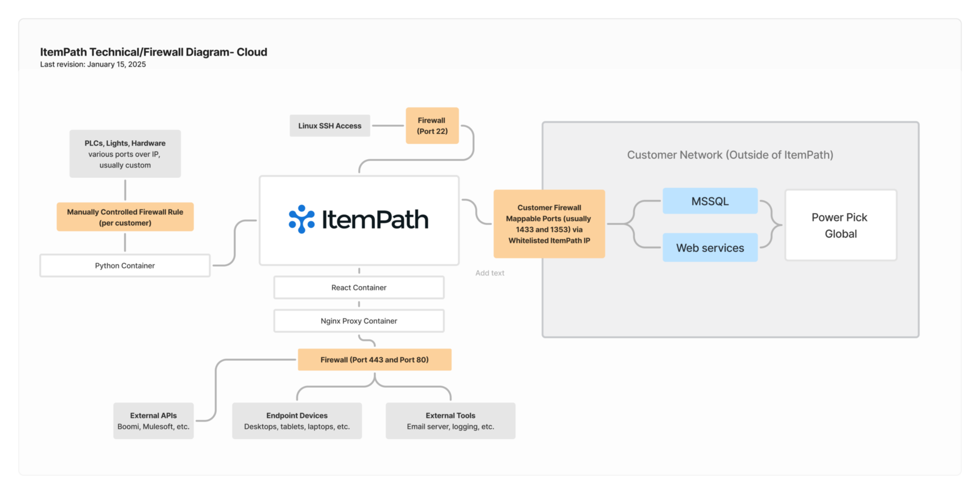The height and width of the screenshot is (494, 980).
Task: Select the PLCs, Lights, Hardware box
Action: tap(125, 154)
